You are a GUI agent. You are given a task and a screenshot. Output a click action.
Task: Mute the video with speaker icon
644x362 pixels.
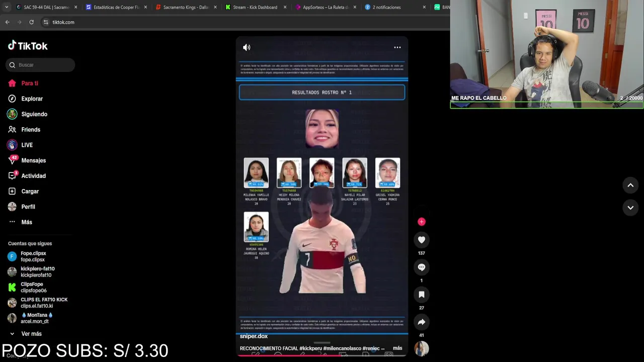click(247, 47)
